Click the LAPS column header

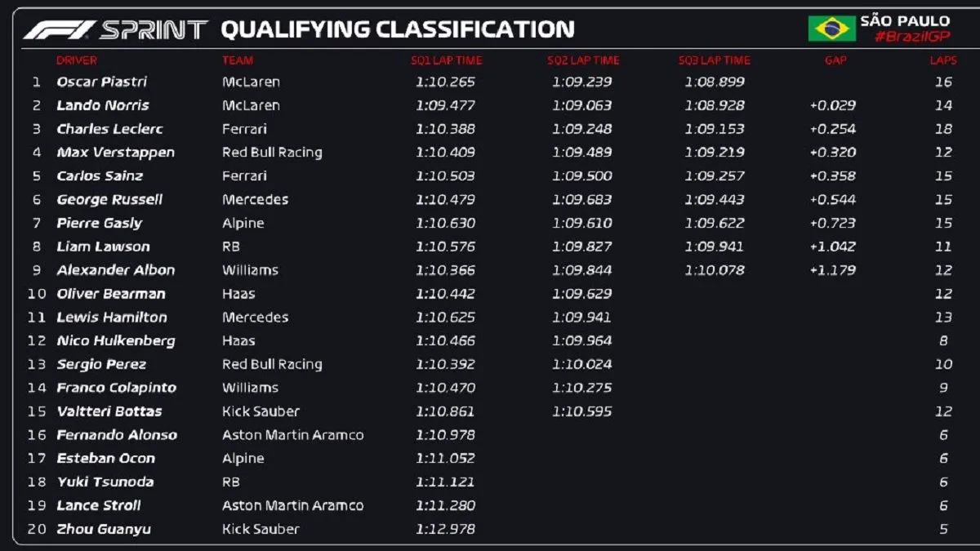942,60
